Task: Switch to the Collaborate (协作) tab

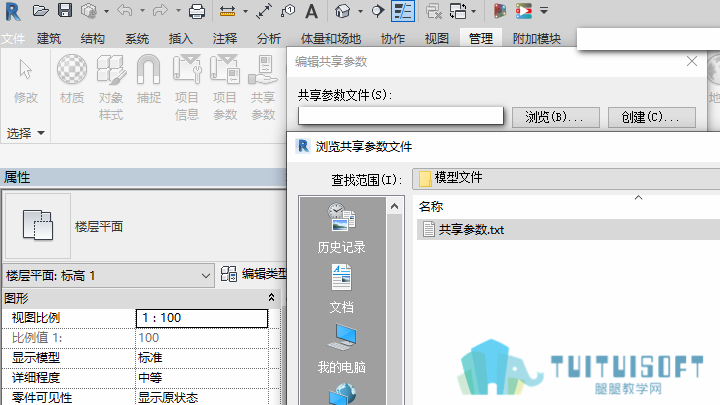Action: (393, 39)
